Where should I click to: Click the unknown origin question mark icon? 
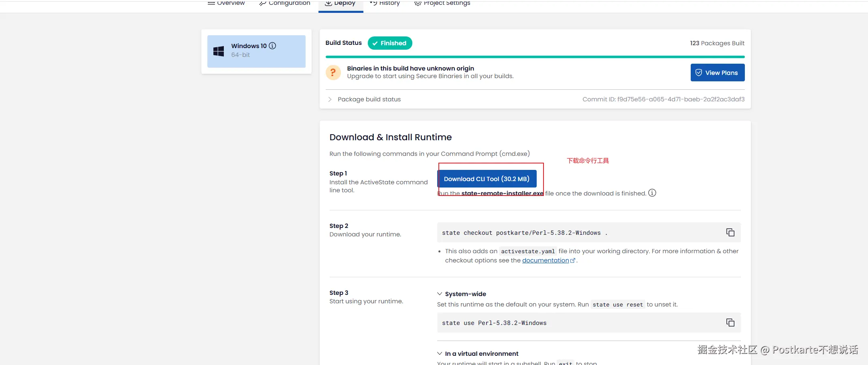tap(333, 73)
